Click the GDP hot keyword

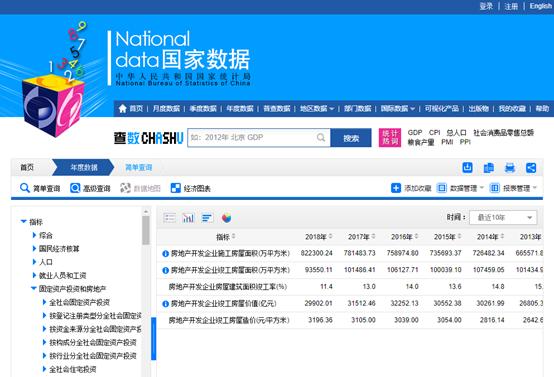click(415, 132)
